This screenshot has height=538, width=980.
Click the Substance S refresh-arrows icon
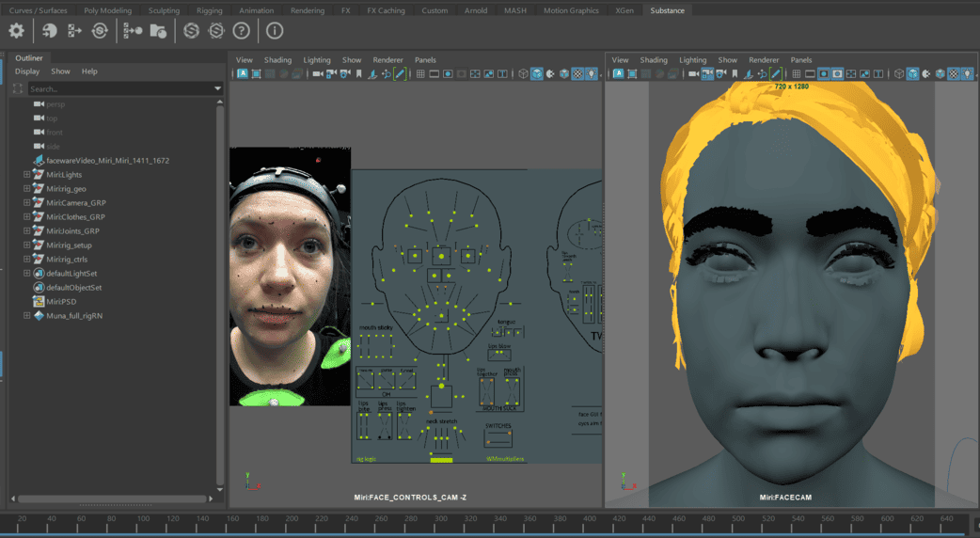click(100, 31)
